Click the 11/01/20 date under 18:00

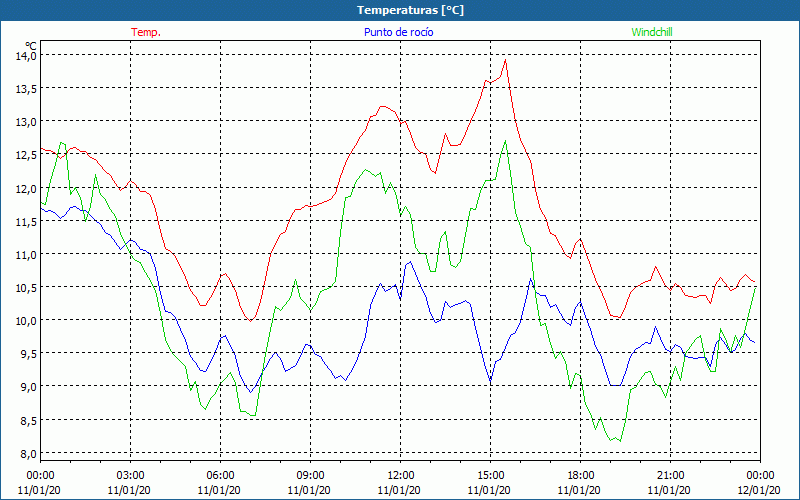(579, 490)
